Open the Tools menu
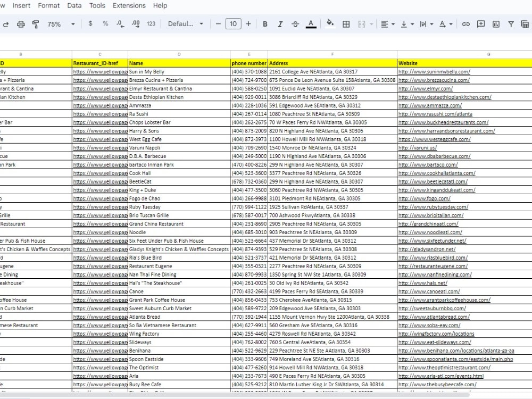Viewport: 532px width, 399px height. tap(97, 5)
